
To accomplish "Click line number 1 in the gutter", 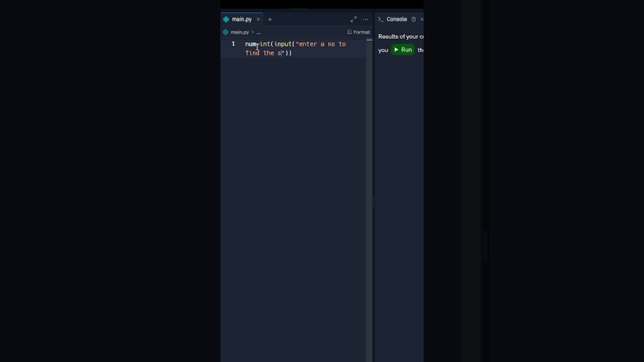I will coord(233,44).
